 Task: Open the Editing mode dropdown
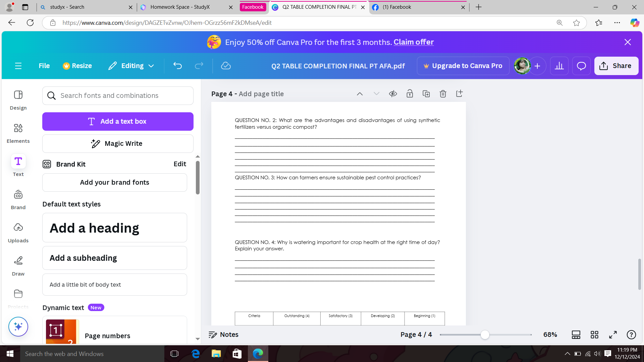pyautogui.click(x=131, y=66)
